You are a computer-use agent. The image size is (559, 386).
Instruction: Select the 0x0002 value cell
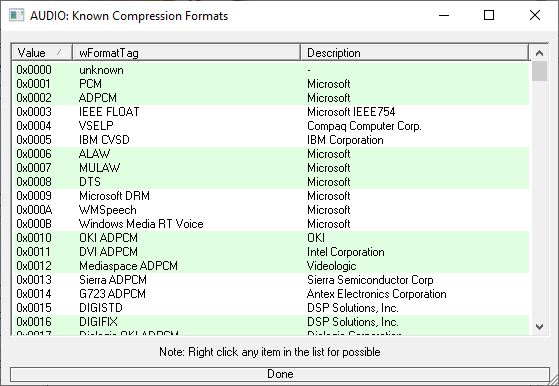tap(34, 98)
